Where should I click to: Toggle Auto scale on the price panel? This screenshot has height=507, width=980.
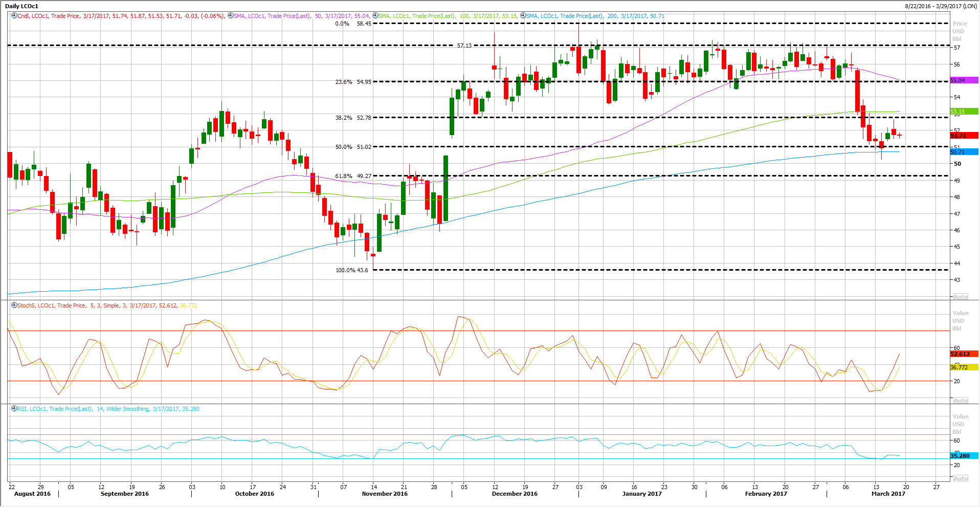click(960, 297)
